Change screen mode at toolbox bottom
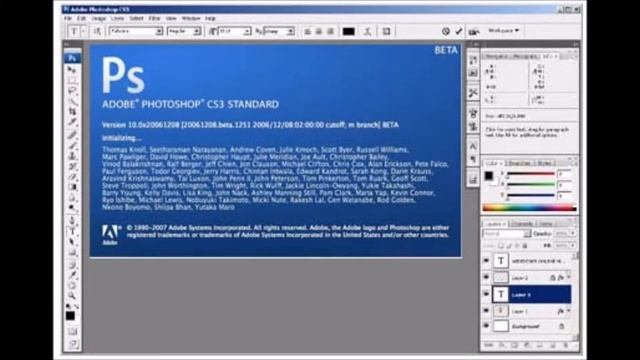The height and width of the screenshot is (360, 640). pos(72,344)
